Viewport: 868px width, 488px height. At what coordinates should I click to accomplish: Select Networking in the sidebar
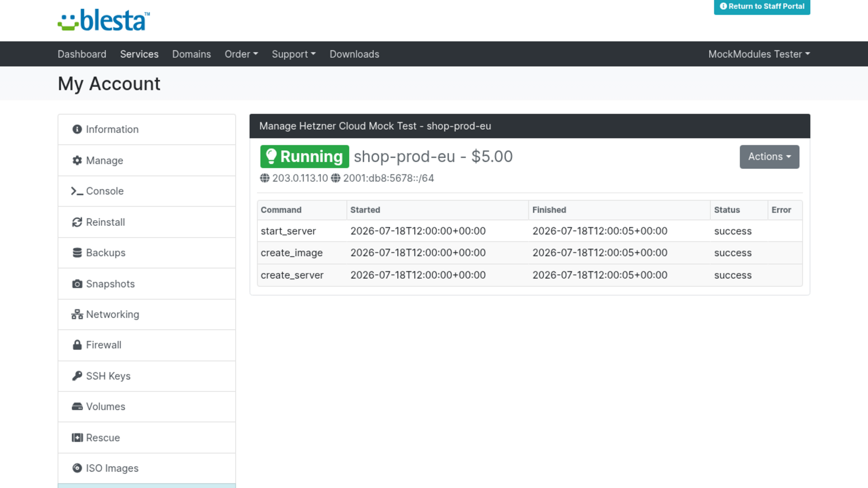147,314
